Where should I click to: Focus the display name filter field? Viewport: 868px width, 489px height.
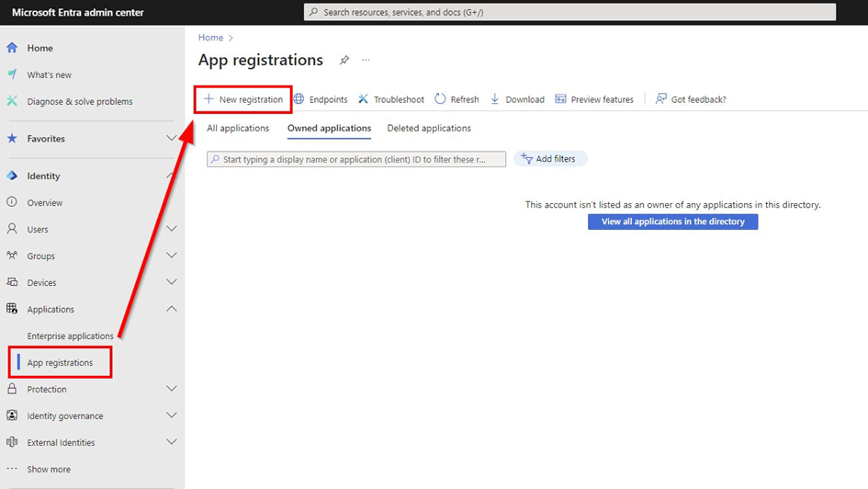(x=356, y=159)
